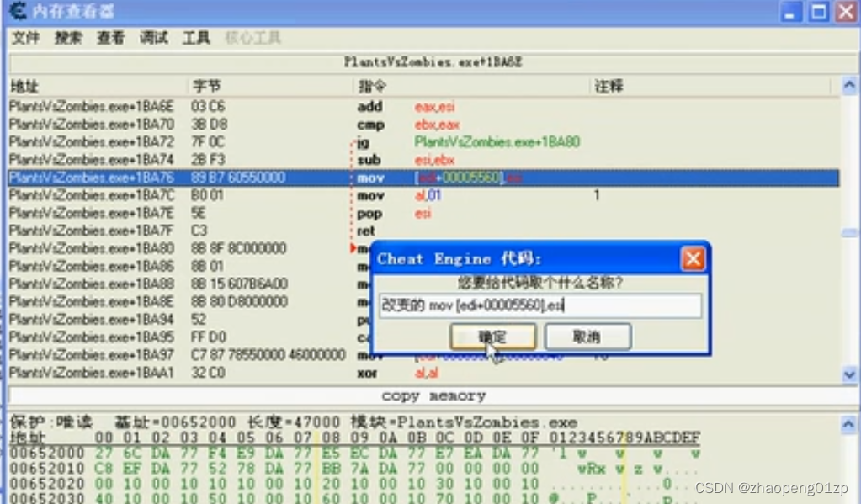Select row PlantsVsZombies.exe+1BA74 sub esi,ebx
Image resolution: width=861 pixels, height=504 pixels.
[424, 160]
